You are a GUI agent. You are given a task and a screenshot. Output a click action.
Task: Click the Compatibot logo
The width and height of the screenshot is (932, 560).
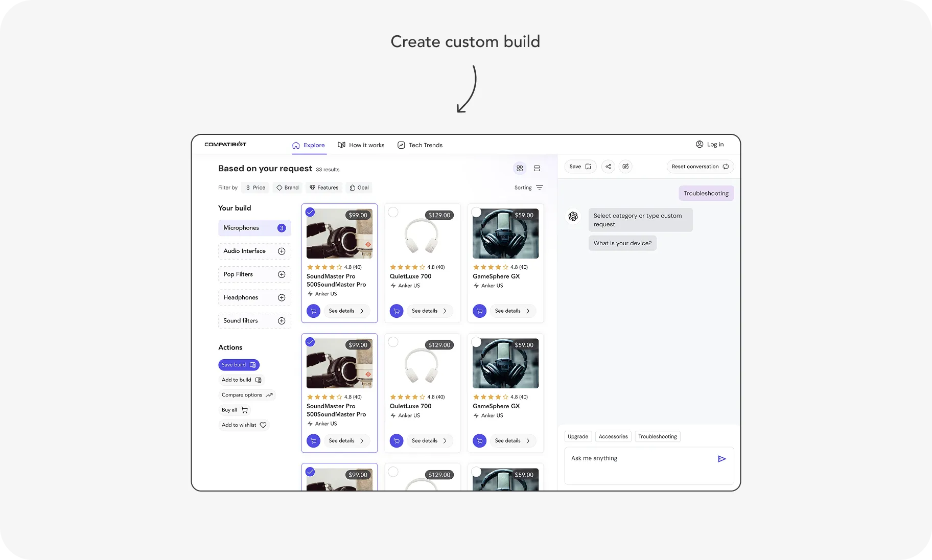coord(225,145)
